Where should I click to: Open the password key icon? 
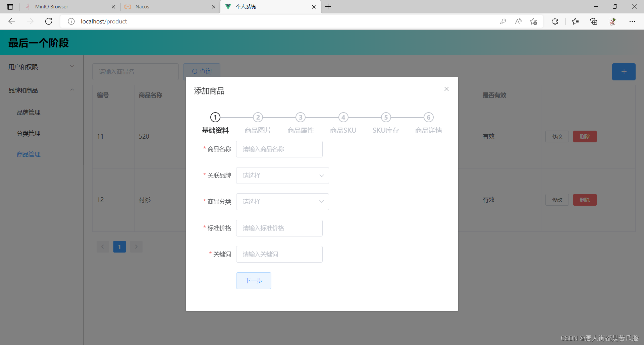503,21
